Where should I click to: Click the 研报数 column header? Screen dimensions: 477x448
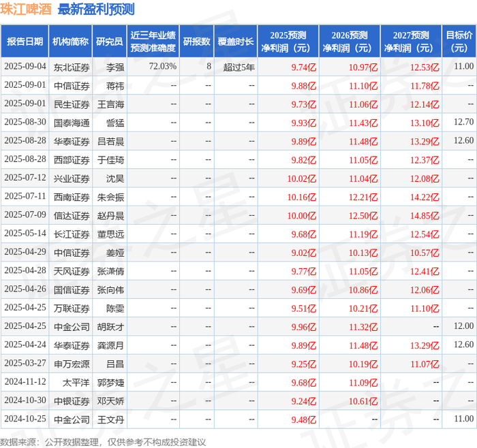click(196, 42)
